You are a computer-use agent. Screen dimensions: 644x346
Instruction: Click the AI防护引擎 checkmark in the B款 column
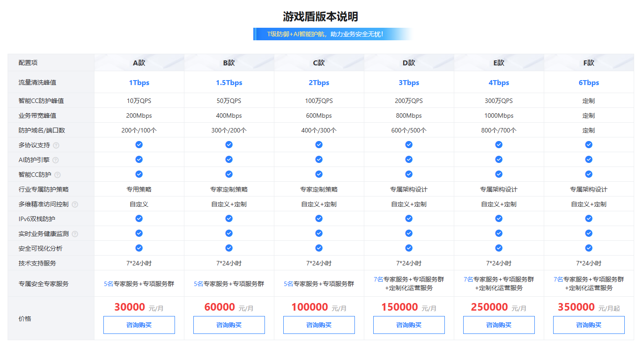click(x=229, y=159)
